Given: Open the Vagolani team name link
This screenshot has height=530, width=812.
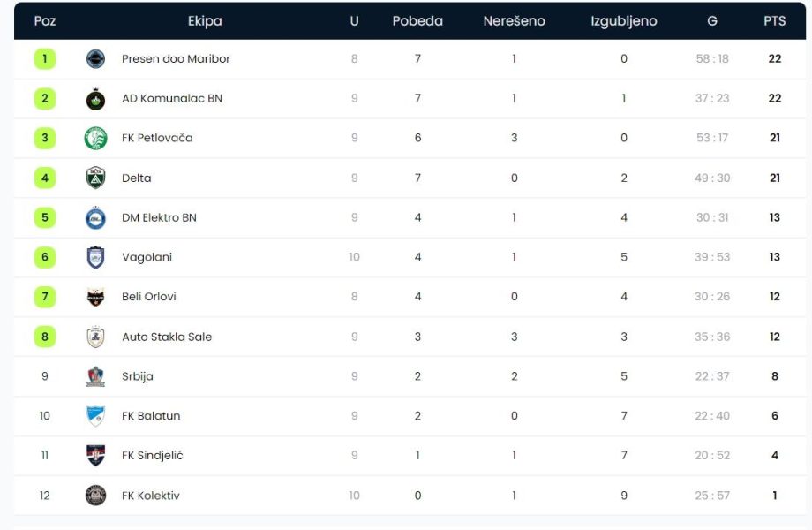Looking at the screenshot, I should (x=147, y=257).
